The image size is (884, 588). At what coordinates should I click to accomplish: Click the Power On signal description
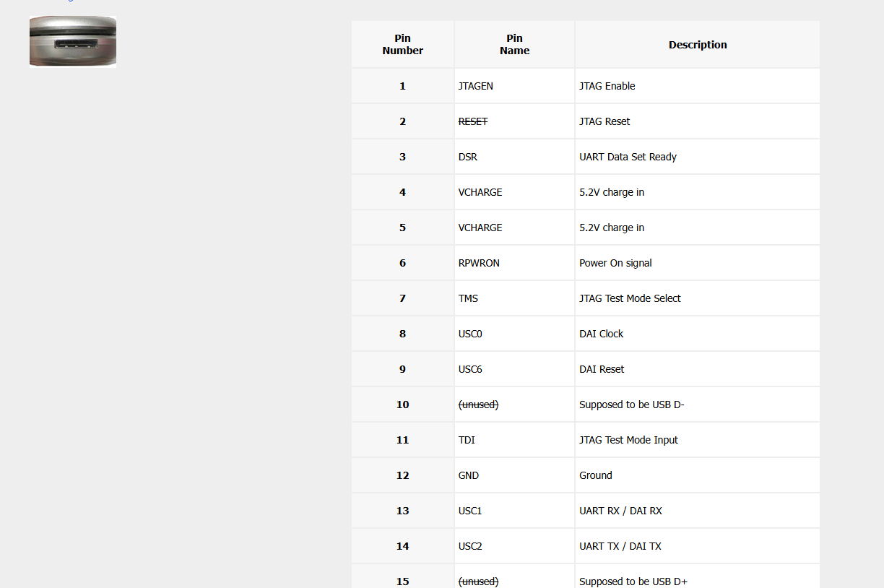click(x=615, y=263)
